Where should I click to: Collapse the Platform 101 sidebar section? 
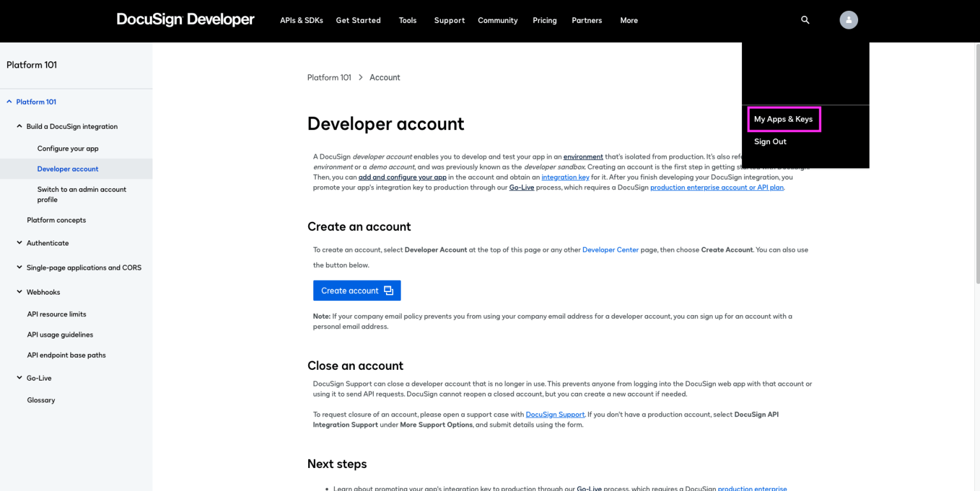[9, 101]
